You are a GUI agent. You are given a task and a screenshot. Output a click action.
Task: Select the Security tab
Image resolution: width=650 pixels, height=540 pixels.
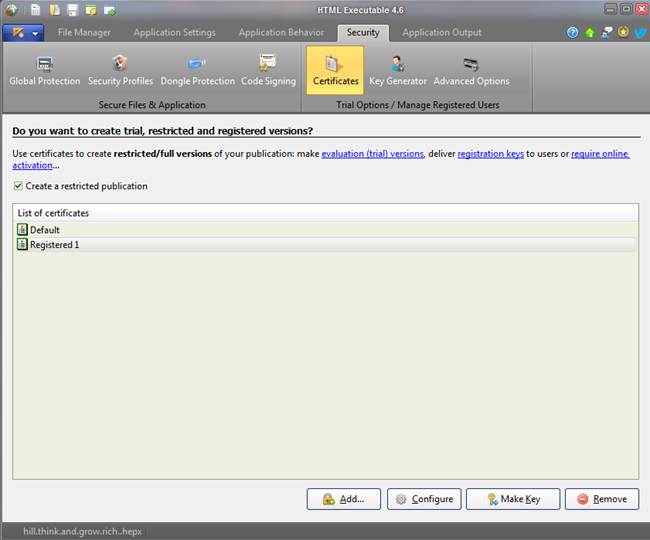tap(363, 33)
